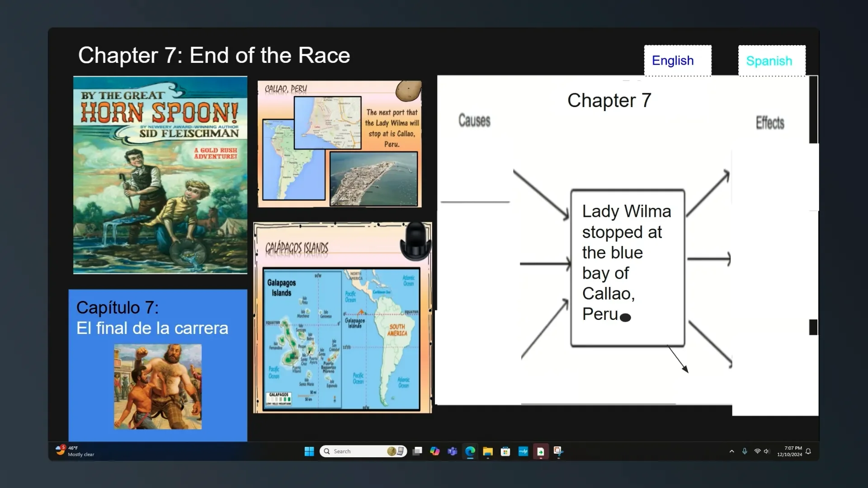Click the Spanish language button
The width and height of the screenshot is (868, 488).
pyautogui.click(x=772, y=61)
